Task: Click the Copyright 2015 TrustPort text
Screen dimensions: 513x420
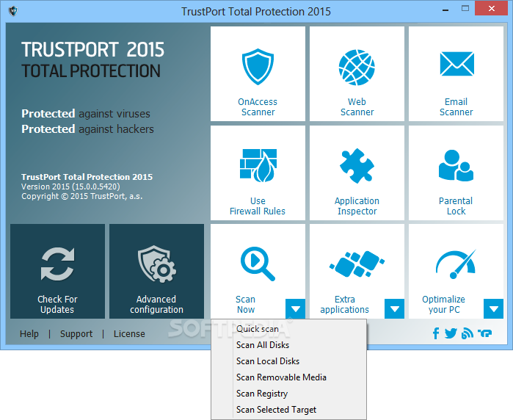Action: click(81, 196)
